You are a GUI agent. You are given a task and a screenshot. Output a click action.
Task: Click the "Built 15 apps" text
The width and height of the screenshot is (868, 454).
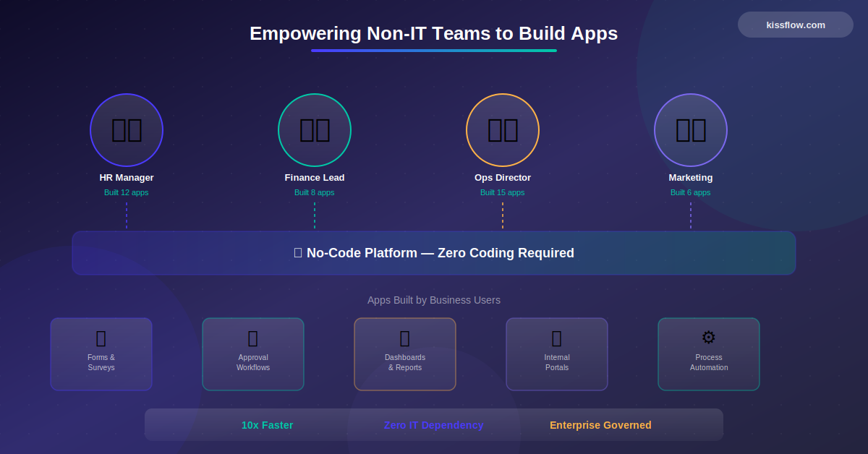coord(503,193)
